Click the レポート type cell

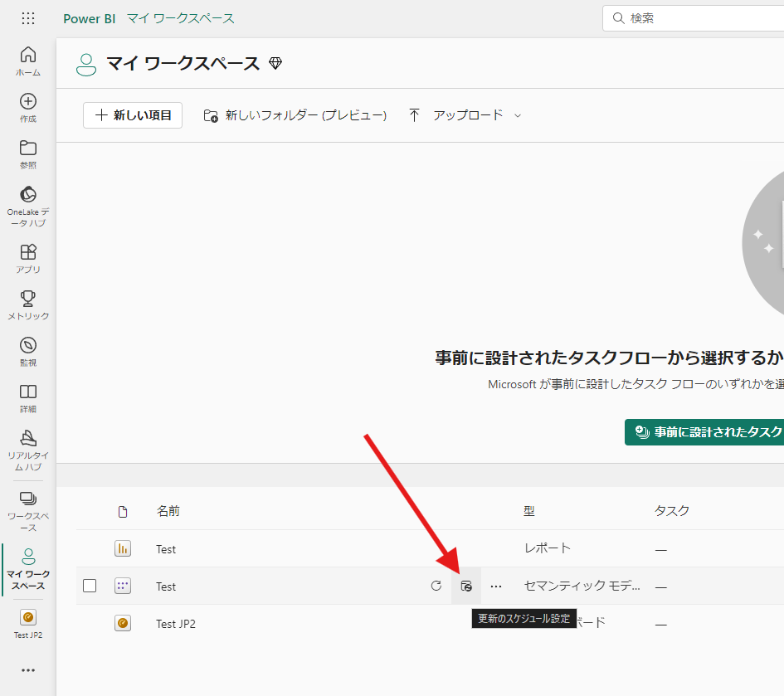click(x=548, y=548)
